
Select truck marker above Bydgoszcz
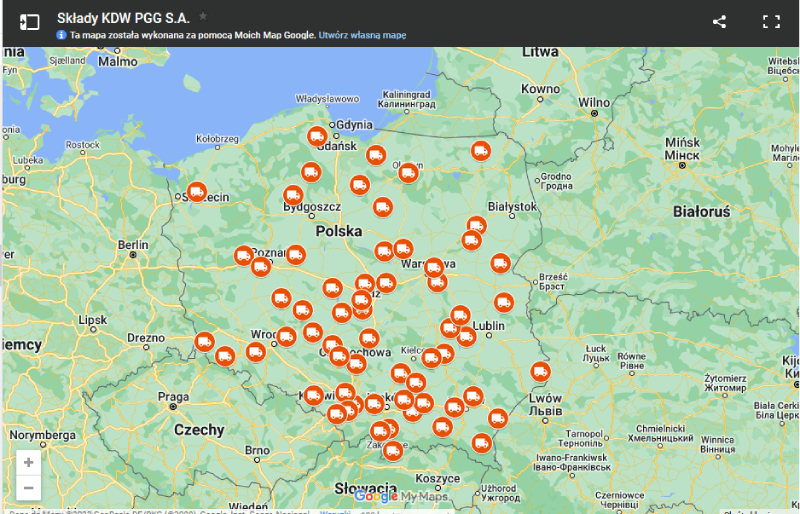[293, 195]
